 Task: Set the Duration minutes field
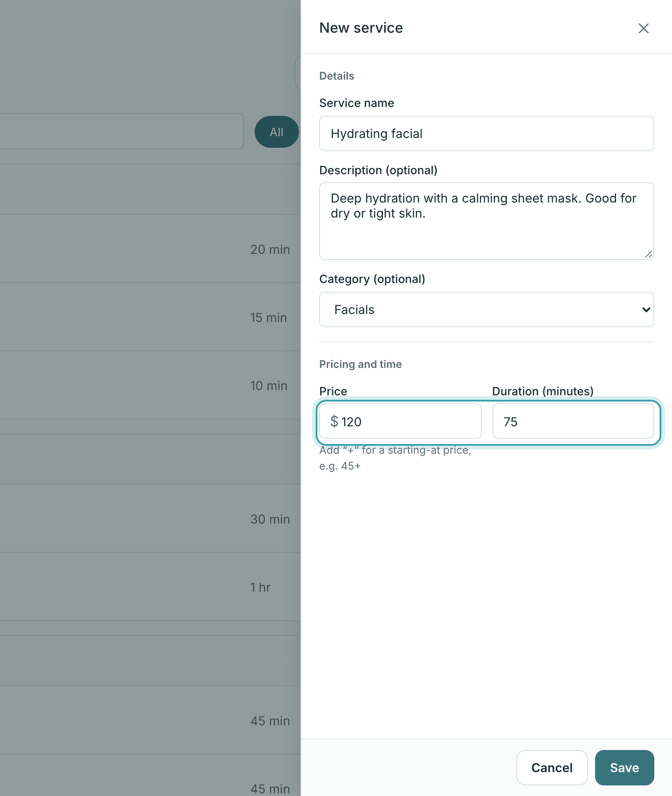[573, 421]
